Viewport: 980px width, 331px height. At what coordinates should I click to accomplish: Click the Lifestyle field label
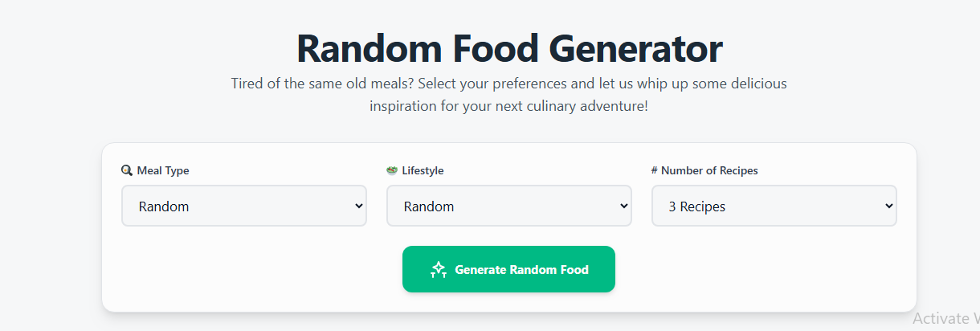coord(423,170)
